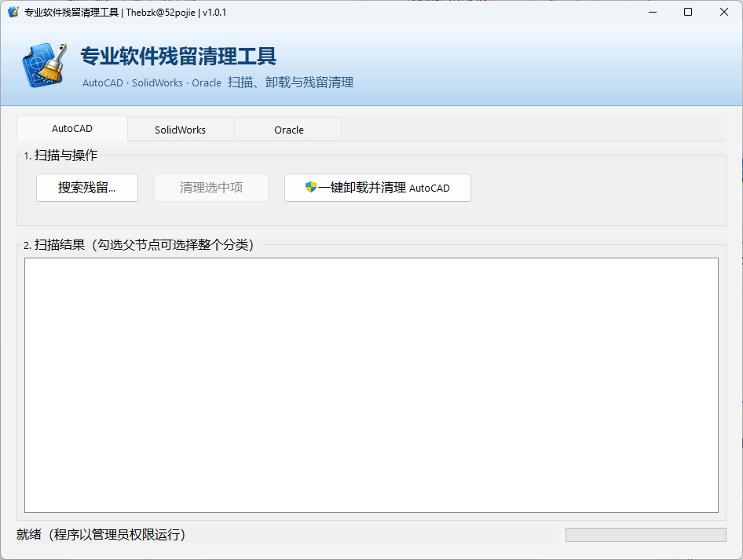Maximize the window
Viewport: 743px width, 560px height.
688,12
